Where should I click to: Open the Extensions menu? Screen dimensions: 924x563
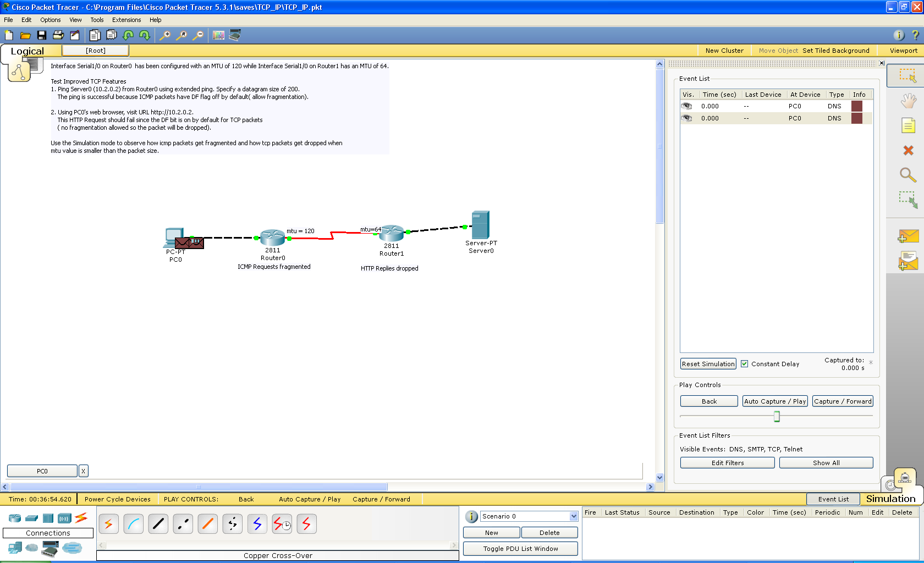tap(127, 20)
